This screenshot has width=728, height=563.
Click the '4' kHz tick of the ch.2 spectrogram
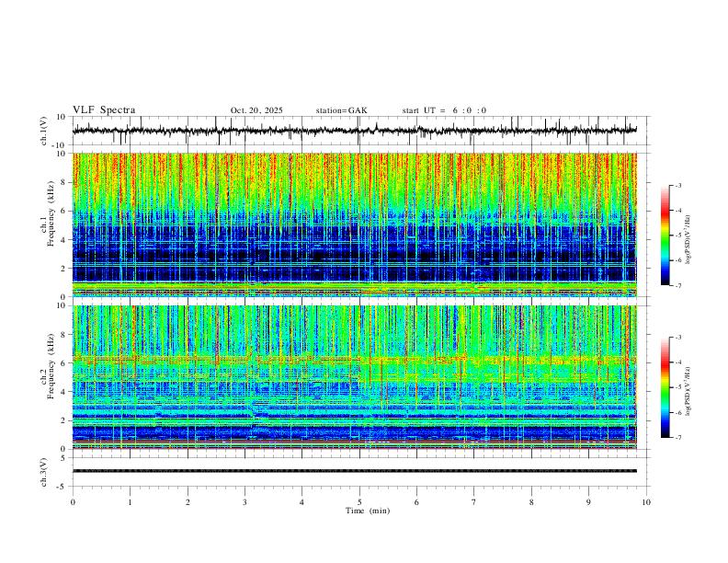click(64, 392)
